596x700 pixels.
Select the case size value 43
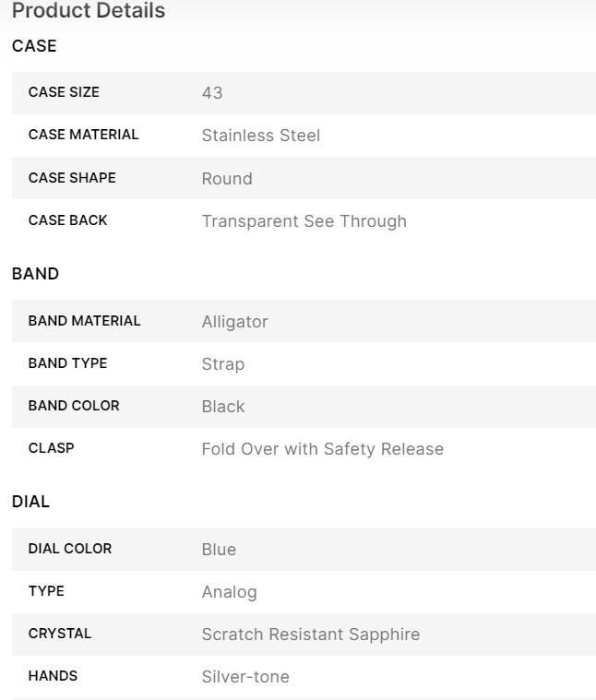tap(212, 93)
